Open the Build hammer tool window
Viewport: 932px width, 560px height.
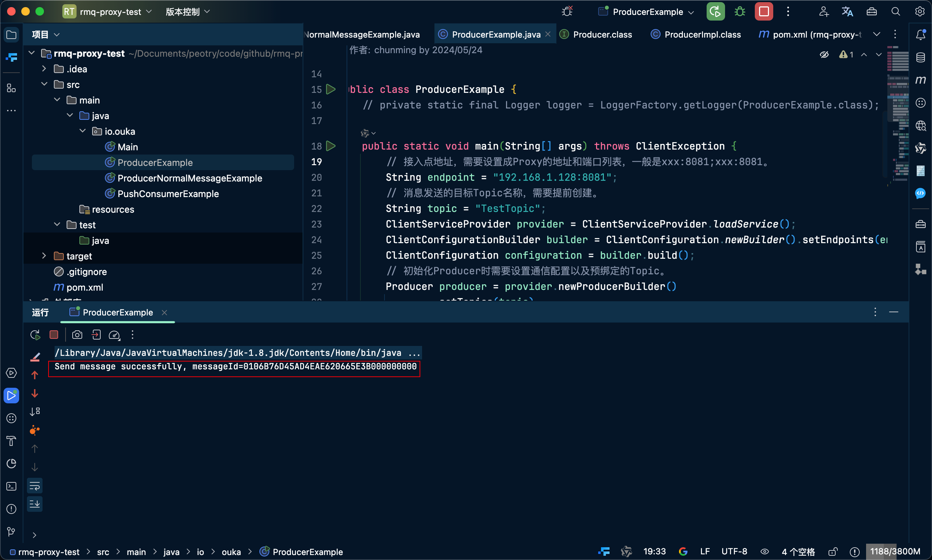pos(11,441)
